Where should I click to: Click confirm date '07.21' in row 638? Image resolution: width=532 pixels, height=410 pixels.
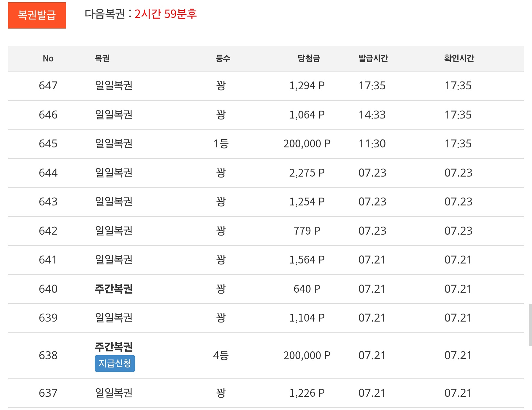[x=458, y=356]
